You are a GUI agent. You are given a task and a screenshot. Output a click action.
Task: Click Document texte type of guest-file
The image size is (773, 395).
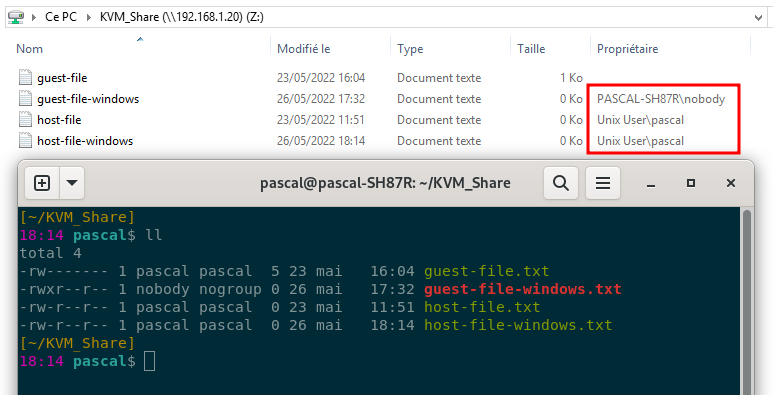pyautogui.click(x=439, y=78)
